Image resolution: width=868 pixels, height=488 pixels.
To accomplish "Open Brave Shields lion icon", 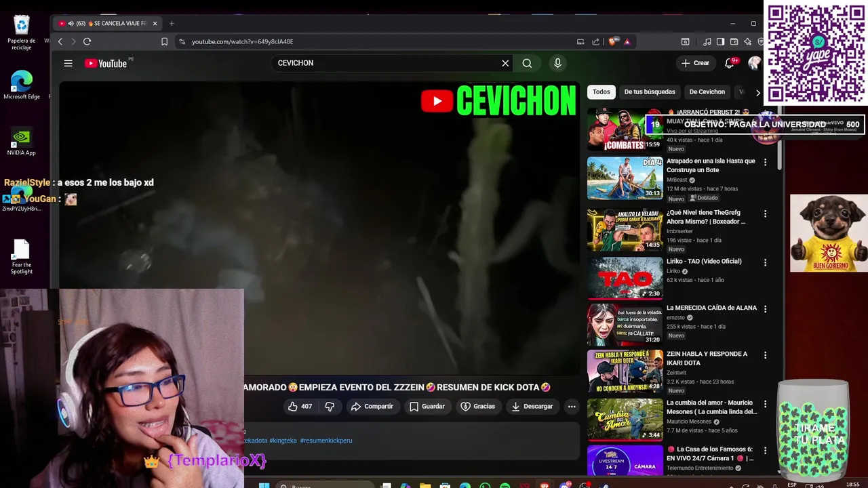I will [x=613, y=41].
